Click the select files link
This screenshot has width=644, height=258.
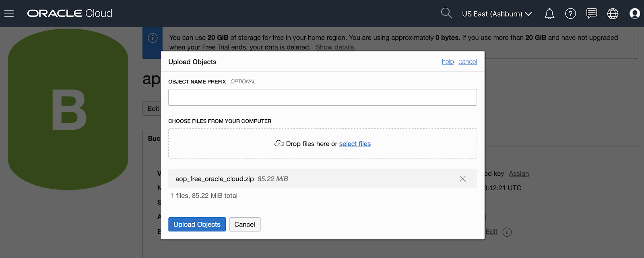click(x=355, y=144)
